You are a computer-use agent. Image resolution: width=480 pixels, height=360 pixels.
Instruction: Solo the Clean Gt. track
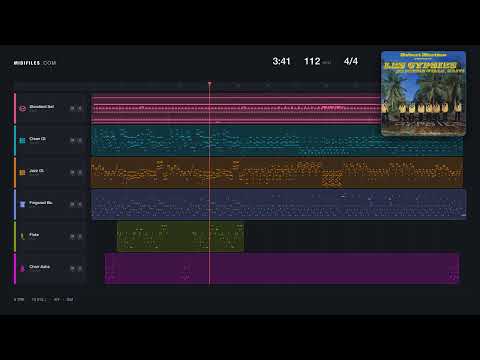(80, 140)
